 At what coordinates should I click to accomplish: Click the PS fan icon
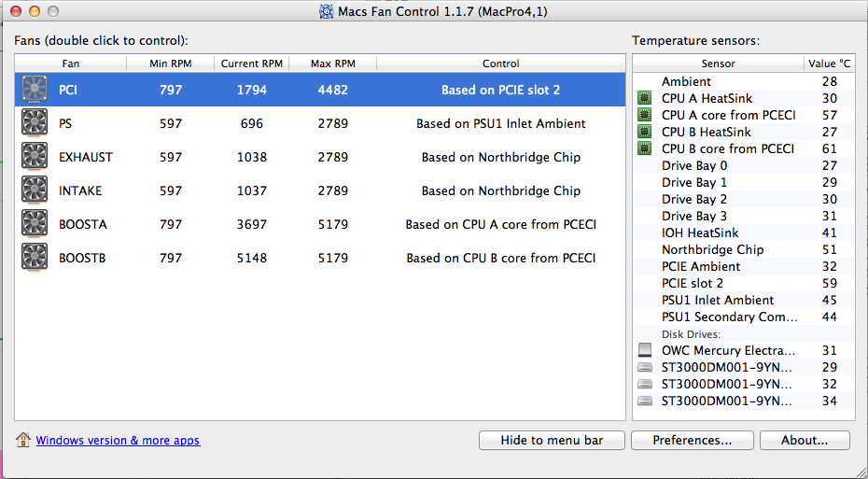35,123
